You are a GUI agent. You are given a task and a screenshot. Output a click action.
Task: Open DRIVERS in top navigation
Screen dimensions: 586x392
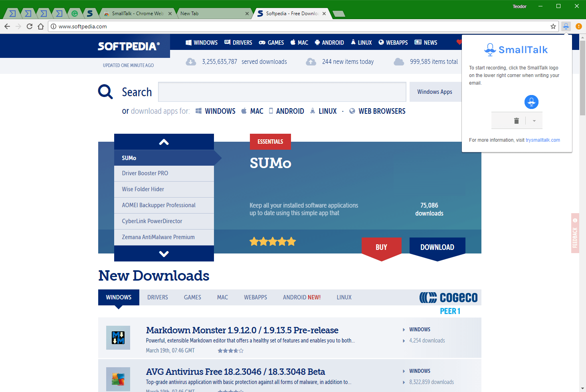238,42
